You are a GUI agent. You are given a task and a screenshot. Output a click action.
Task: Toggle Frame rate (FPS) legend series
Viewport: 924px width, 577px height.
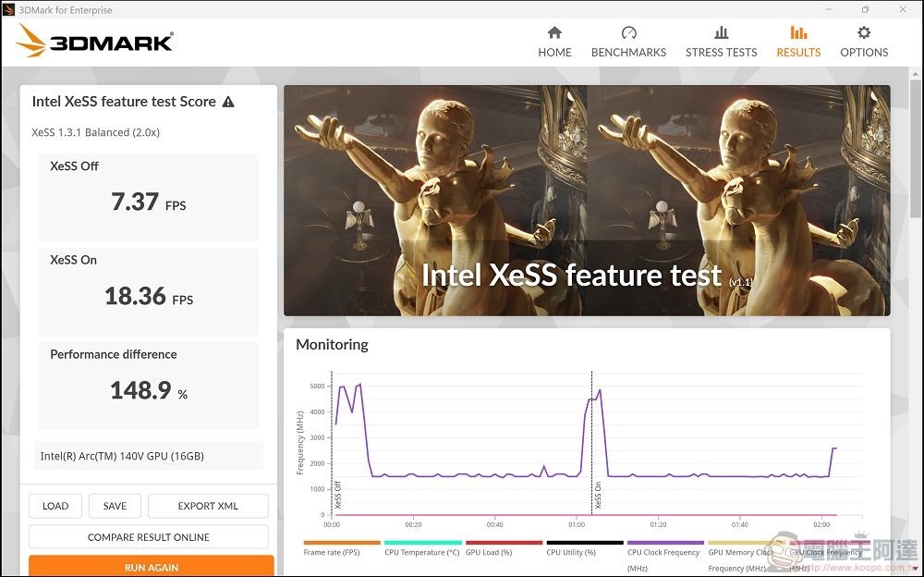pos(342,548)
